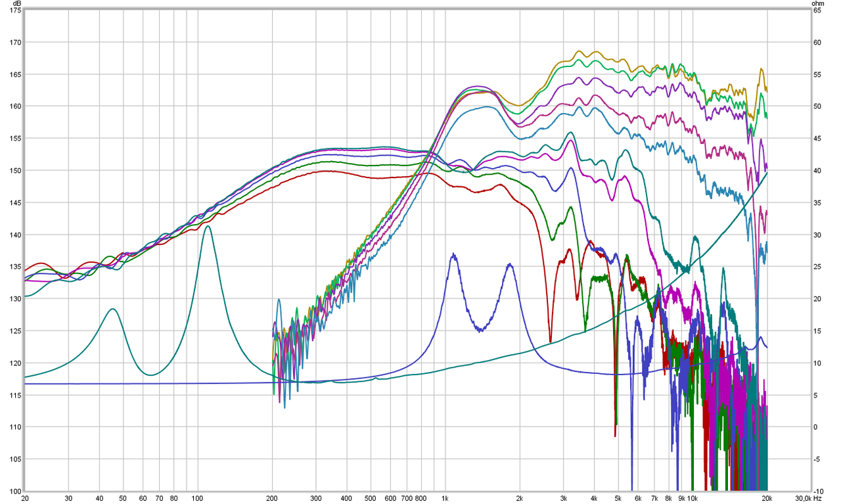
Task: Click the 80 tick on the frequency axis
Action: (173, 498)
